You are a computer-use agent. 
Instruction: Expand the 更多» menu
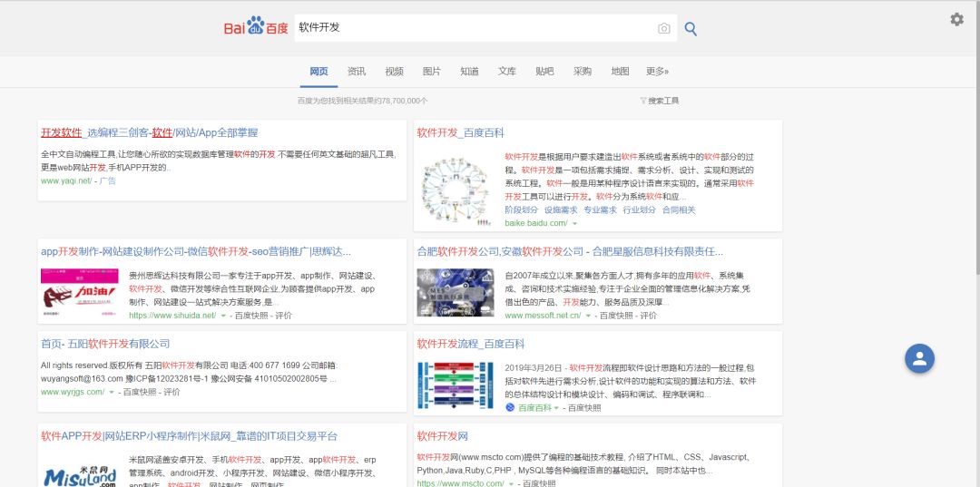[658, 72]
